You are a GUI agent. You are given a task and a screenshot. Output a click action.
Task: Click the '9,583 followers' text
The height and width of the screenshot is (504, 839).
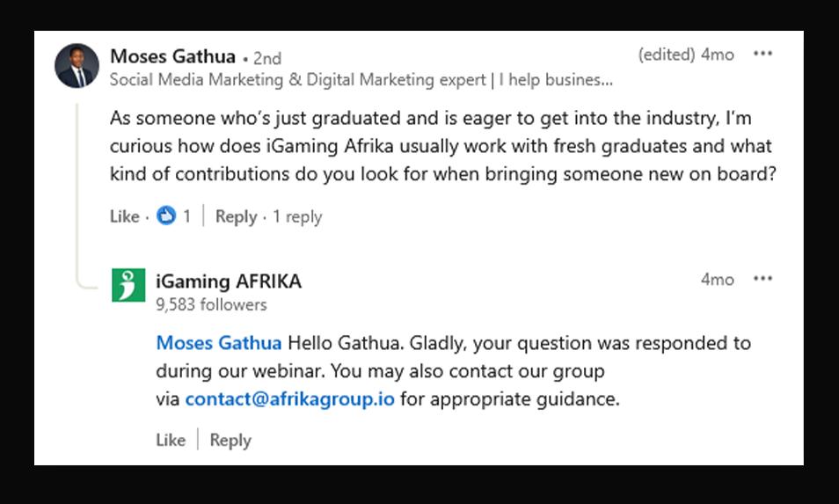point(211,304)
